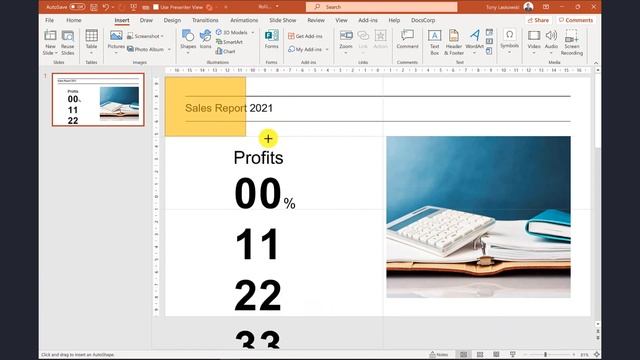Insert Slide Number icon
The height and width of the screenshot is (360, 640).
[489, 41]
